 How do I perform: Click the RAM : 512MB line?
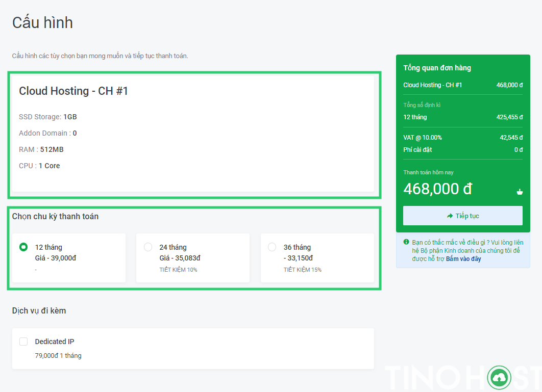pyautogui.click(x=41, y=149)
